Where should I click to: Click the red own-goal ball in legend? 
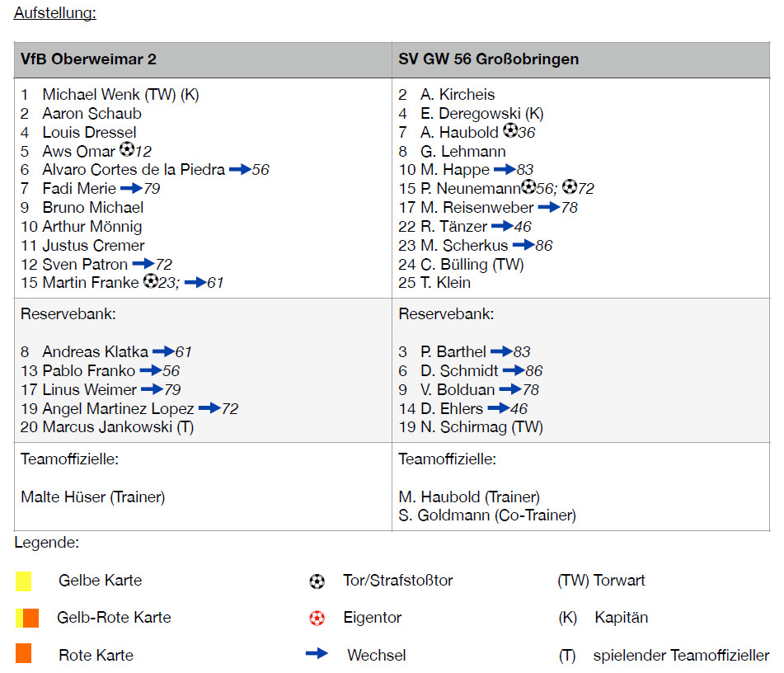pos(317,618)
